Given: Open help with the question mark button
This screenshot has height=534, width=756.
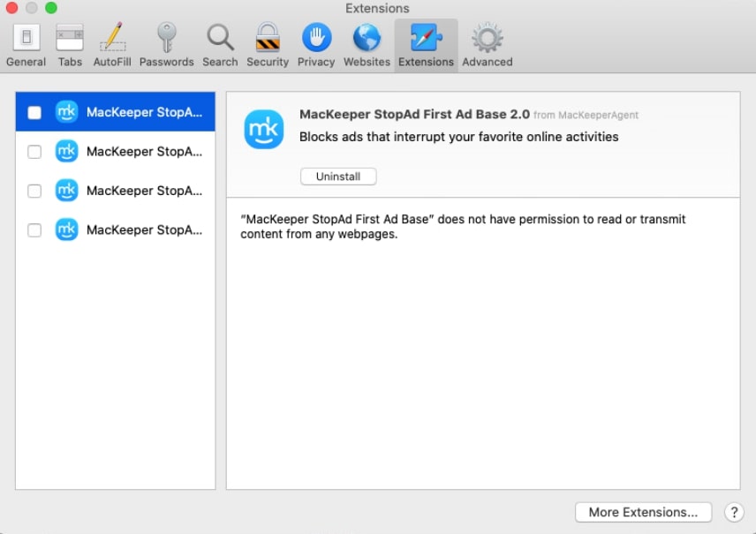Looking at the screenshot, I should click(x=734, y=512).
